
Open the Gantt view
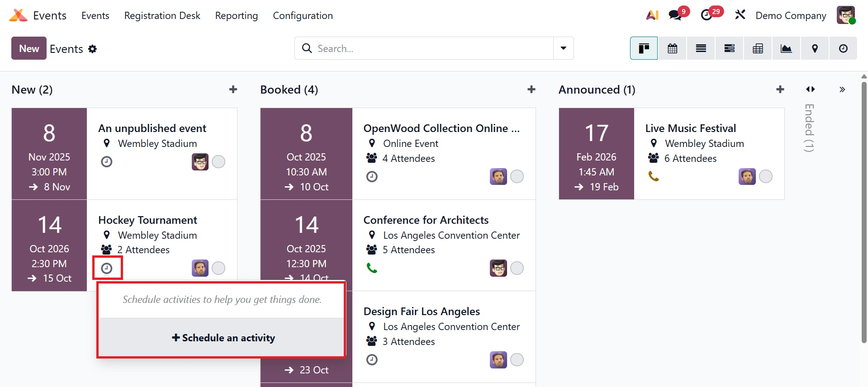tap(729, 48)
